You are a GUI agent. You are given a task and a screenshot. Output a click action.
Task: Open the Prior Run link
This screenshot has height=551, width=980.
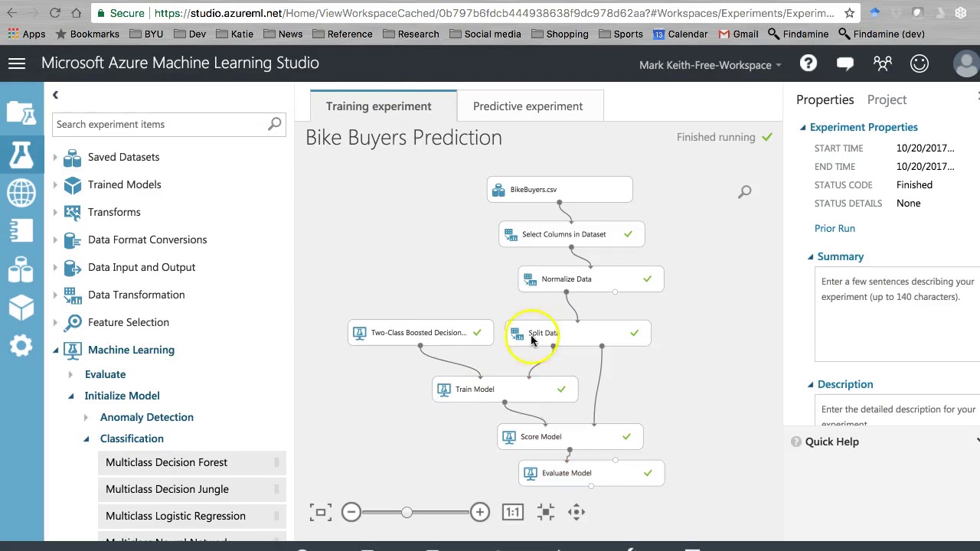835,228
